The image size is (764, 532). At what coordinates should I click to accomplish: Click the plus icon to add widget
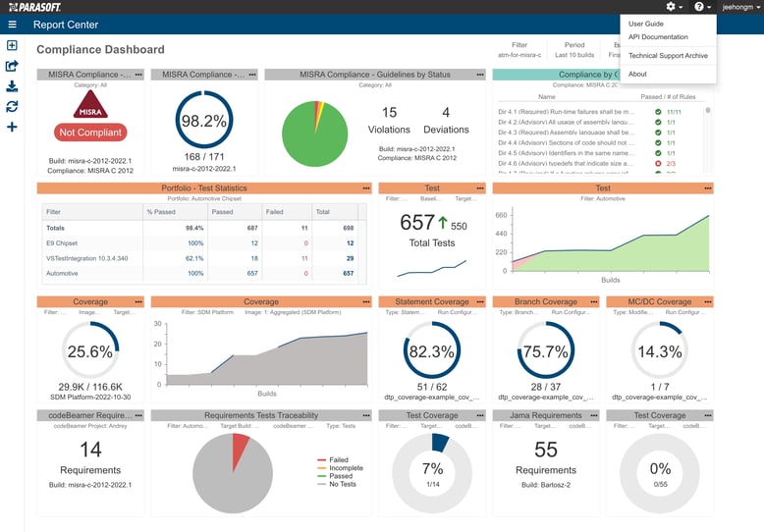tap(12, 128)
